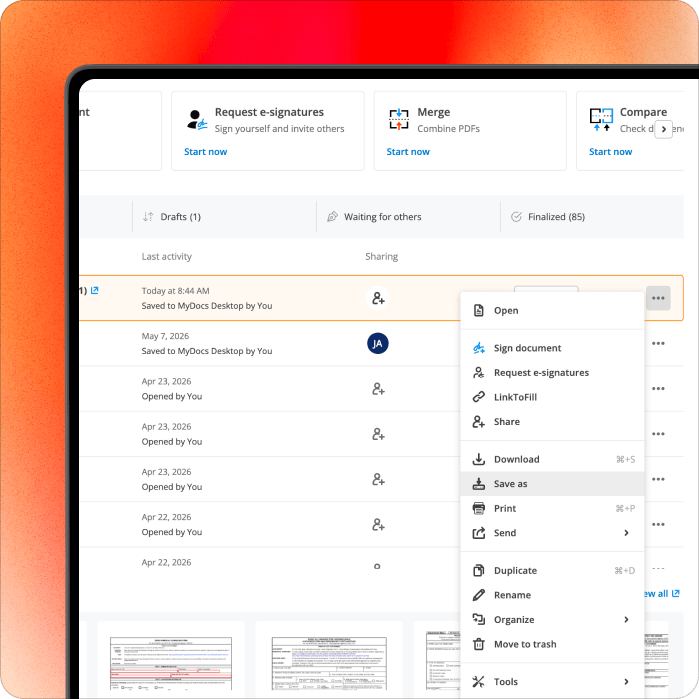Image resolution: width=699 pixels, height=699 pixels.
Task: Select Request e-signatures in context menu
Action: (552, 373)
